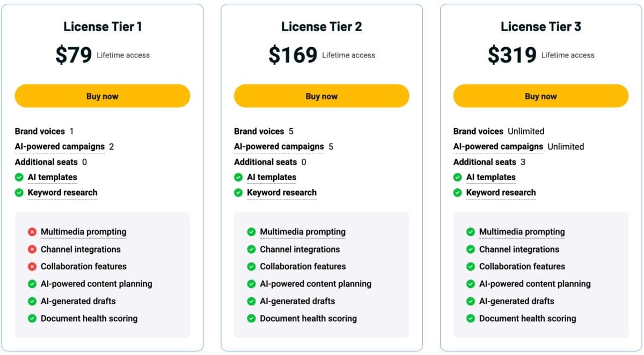Click green check beside Keyword research, Tier 2

(238, 193)
